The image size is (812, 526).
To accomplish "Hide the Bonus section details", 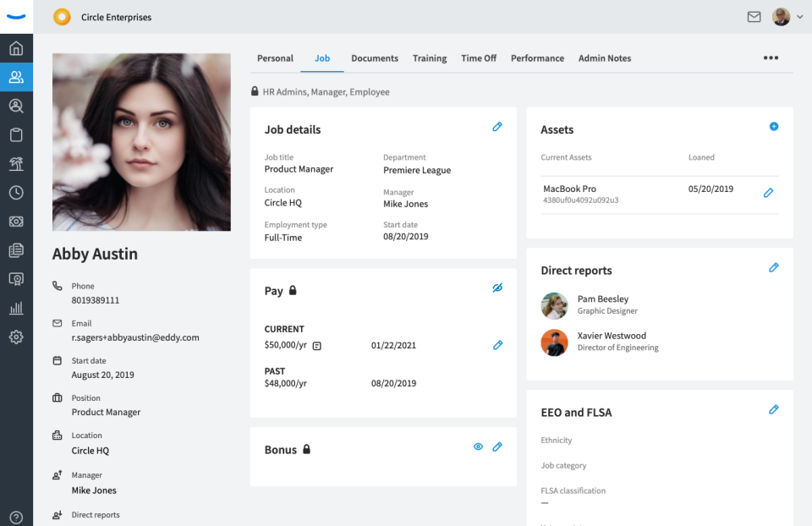I will (478, 447).
